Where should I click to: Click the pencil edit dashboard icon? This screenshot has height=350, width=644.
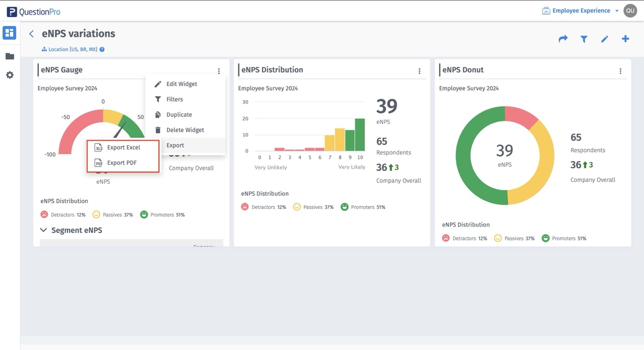tap(605, 39)
